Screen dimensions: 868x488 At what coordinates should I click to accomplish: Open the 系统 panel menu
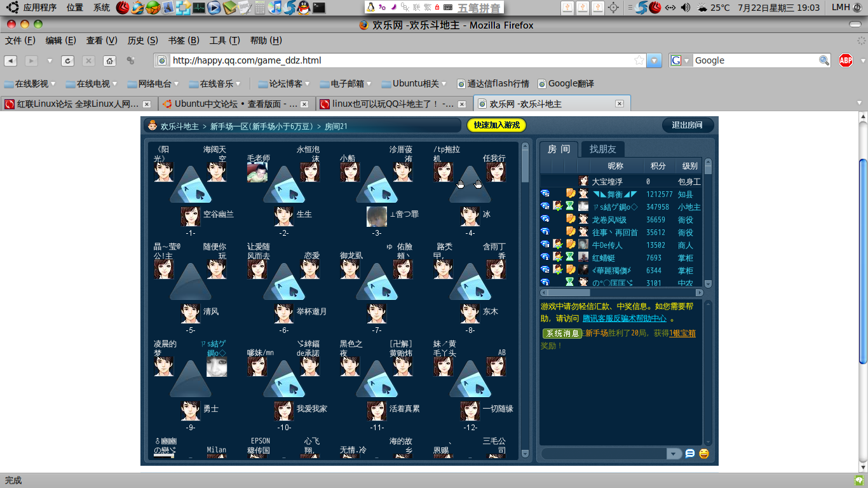click(102, 8)
